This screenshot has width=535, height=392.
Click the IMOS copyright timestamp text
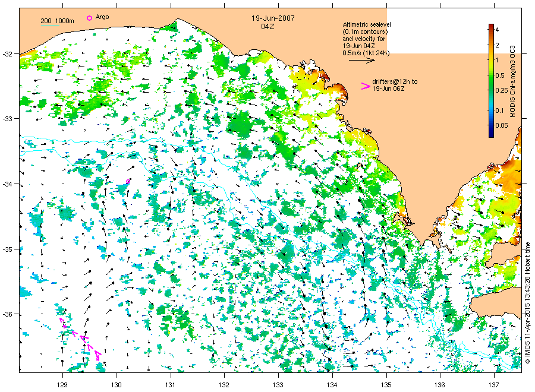click(527, 303)
